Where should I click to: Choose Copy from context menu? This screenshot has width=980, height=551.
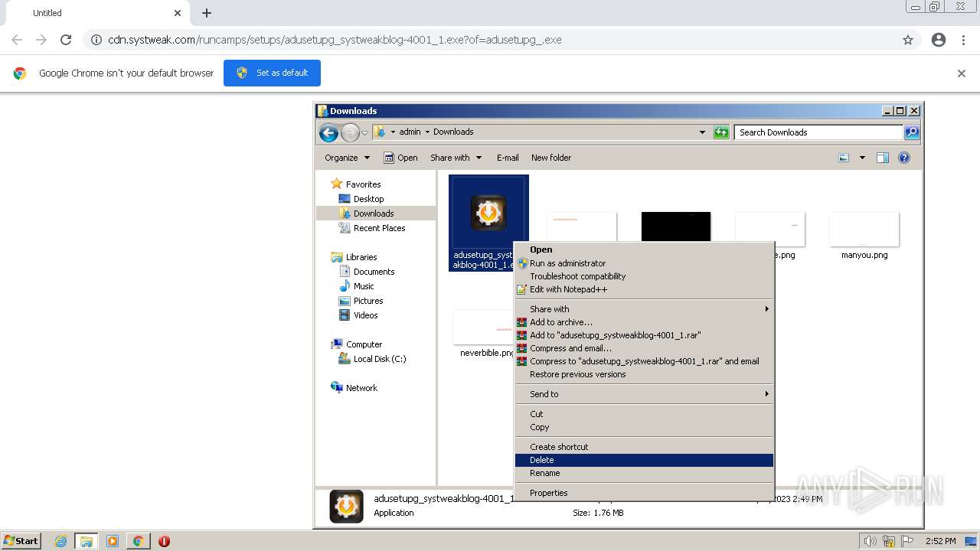click(644, 427)
